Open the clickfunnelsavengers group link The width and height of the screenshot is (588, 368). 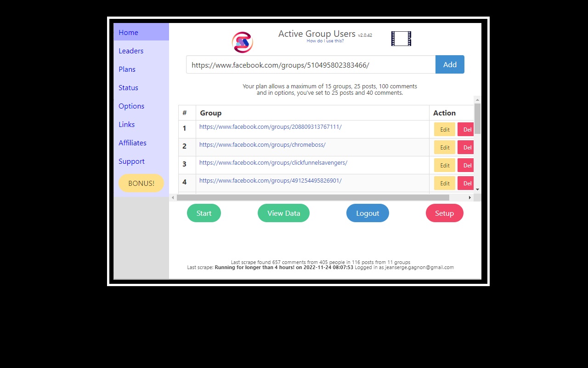coord(273,162)
